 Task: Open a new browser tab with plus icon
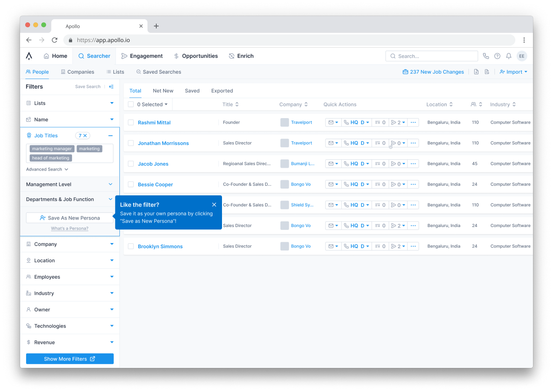coord(156,26)
